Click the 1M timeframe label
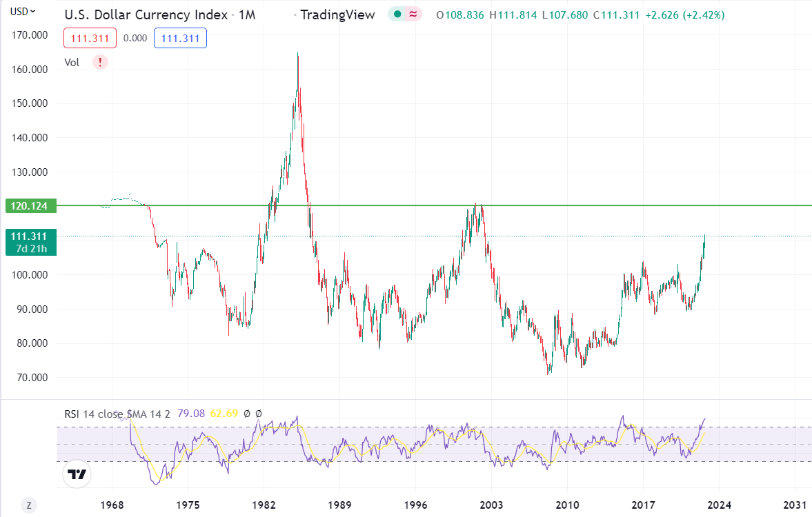Viewport: 812px width, 517px height. click(247, 15)
